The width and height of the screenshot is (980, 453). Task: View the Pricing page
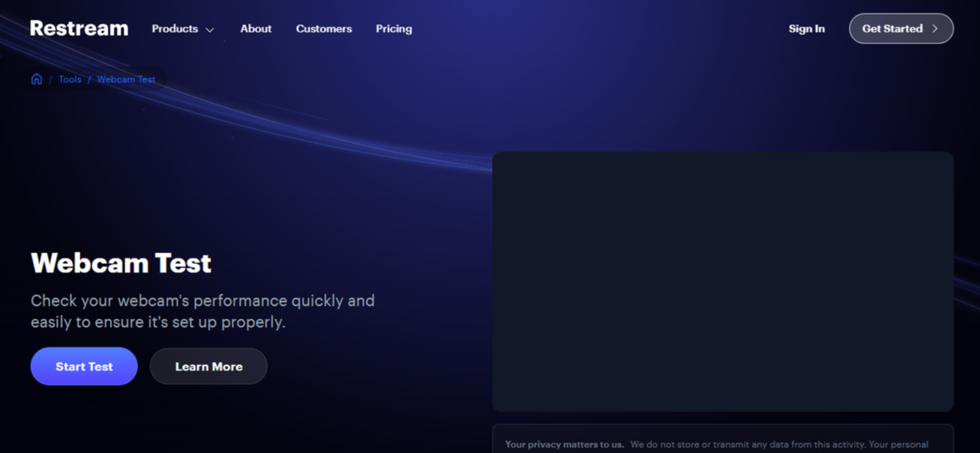tap(393, 29)
